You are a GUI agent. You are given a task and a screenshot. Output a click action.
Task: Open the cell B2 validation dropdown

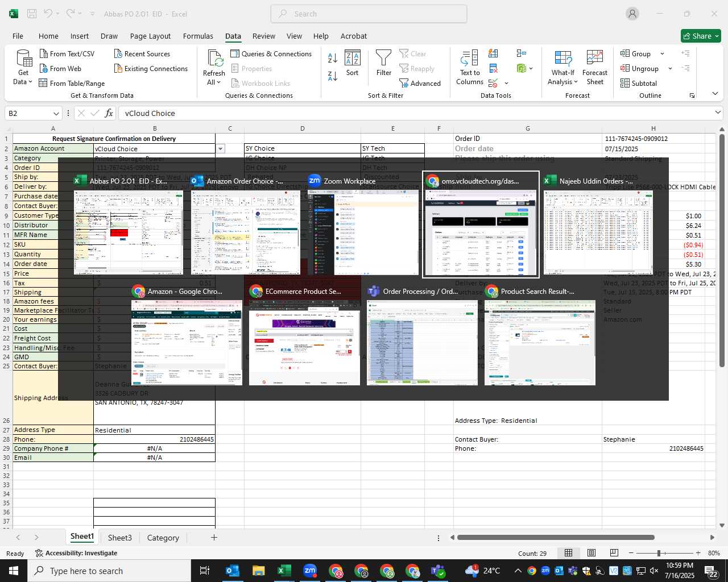point(220,148)
